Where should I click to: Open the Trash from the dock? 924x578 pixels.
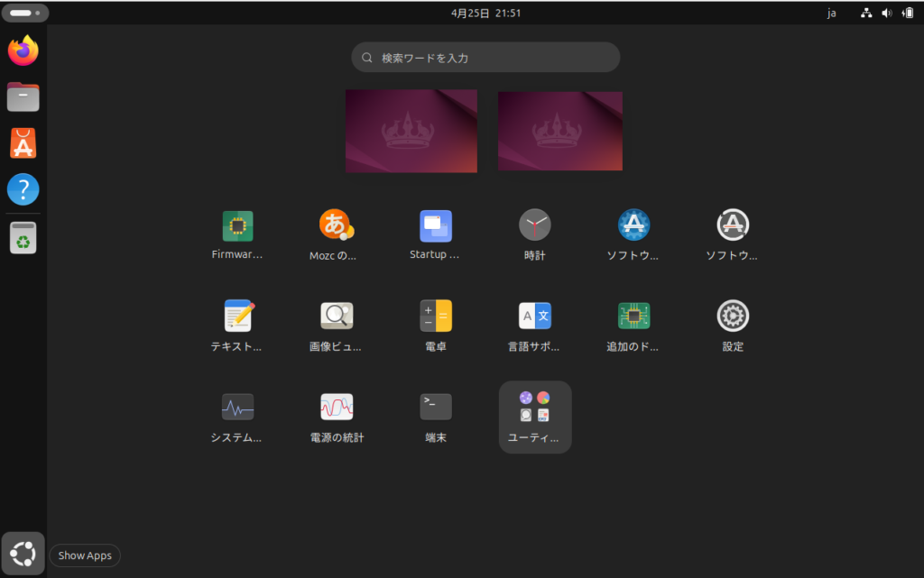pos(23,238)
